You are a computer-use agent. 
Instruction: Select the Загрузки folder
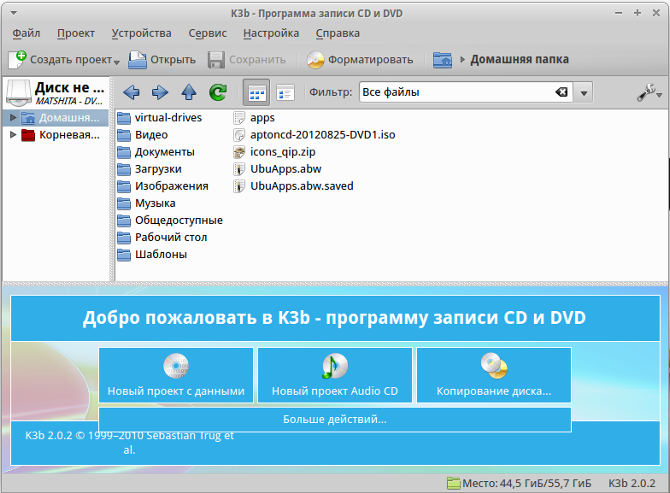[x=150, y=169]
